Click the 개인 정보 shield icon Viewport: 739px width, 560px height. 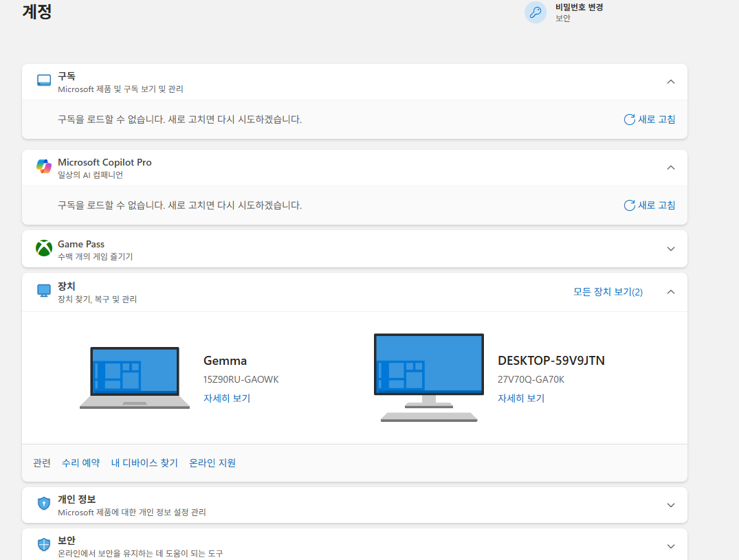click(x=44, y=504)
